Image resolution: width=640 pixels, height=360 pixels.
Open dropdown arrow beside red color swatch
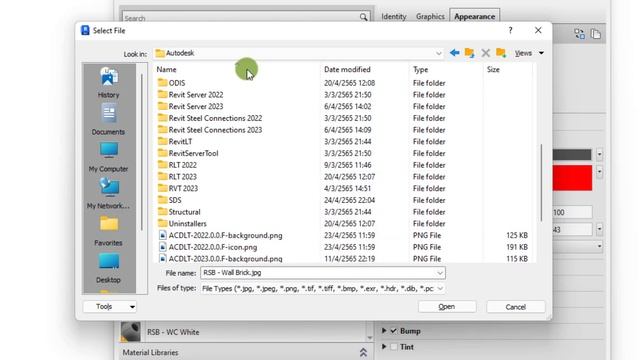coord(599,172)
